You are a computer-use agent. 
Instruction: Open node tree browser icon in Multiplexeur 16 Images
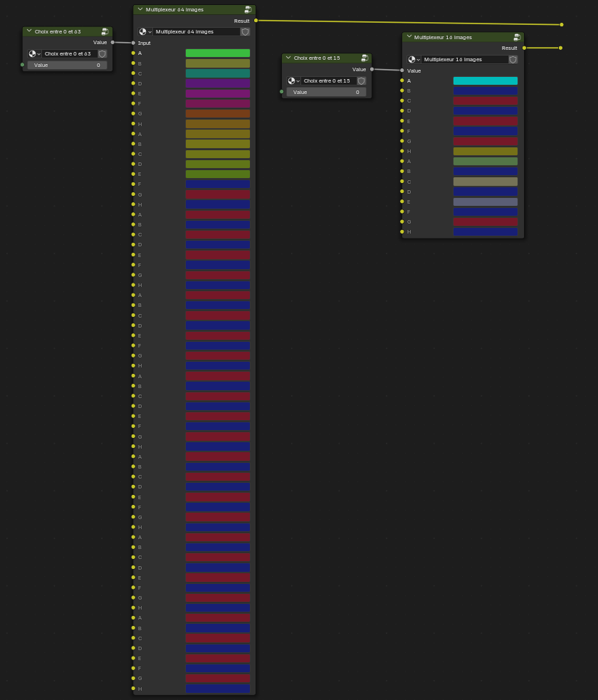(414, 59)
